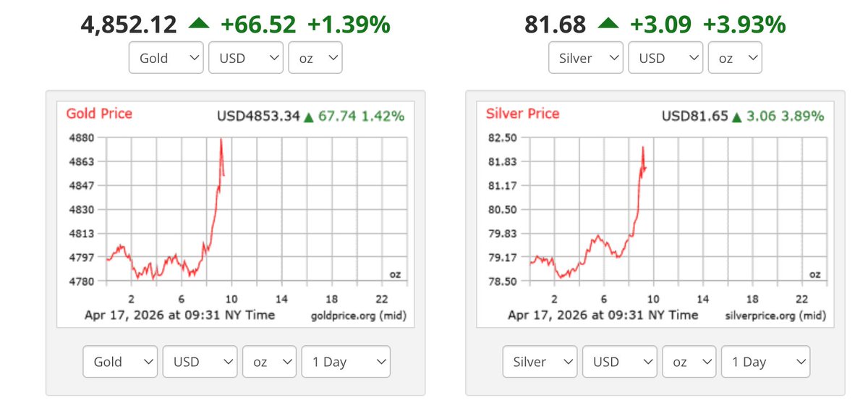This screenshot has width=868, height=419.
Task: Click the +1.39% gold percent change
Action: [349, 24]
